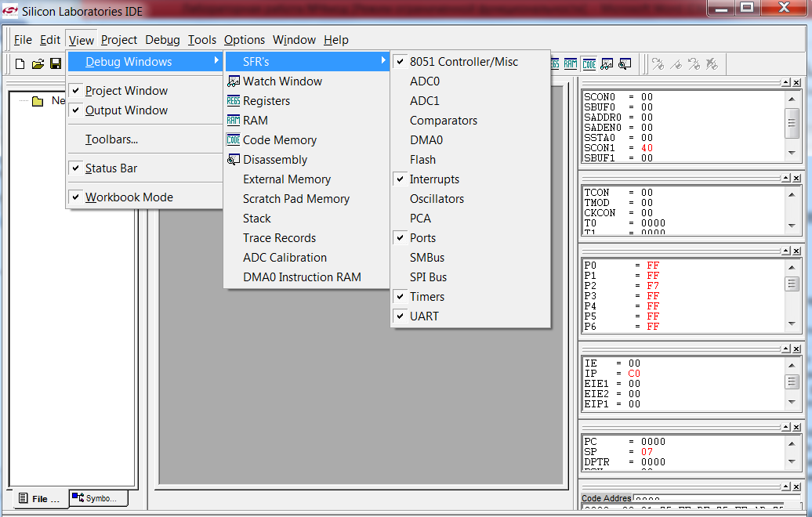Toggle Workbook Mode in View menu
Screen dimensions: 812x517
pos(144,197)
